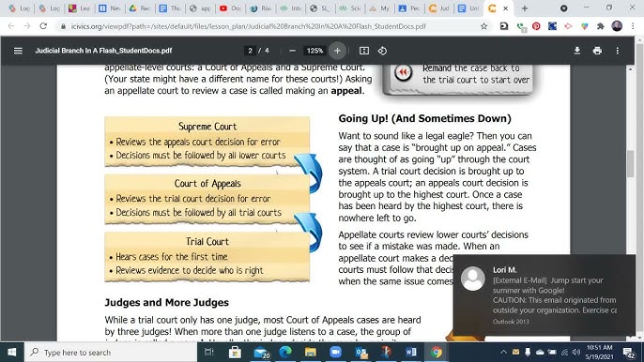644x362 pixels.
Task: Open the Pinterest extension
Action: [536, 26]
